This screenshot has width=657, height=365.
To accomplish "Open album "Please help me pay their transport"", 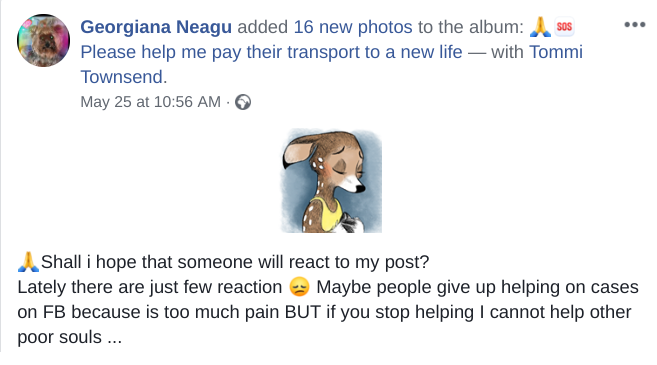I will coord(271,52).
